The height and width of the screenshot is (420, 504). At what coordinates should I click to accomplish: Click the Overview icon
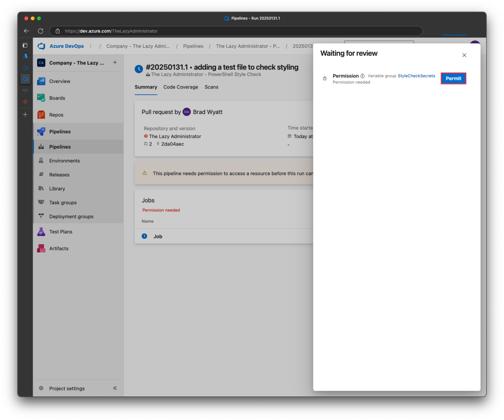click(x=41, y=81)
